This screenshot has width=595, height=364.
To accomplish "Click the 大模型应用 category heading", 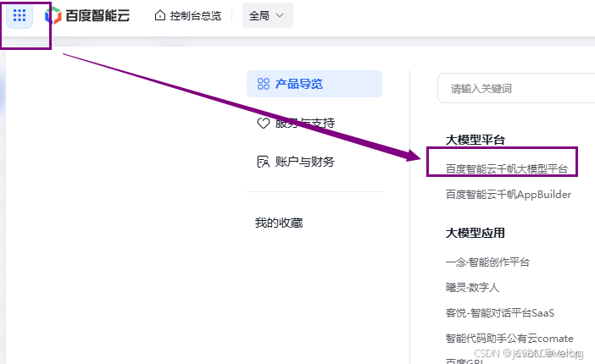I will (x=475, y=233).
